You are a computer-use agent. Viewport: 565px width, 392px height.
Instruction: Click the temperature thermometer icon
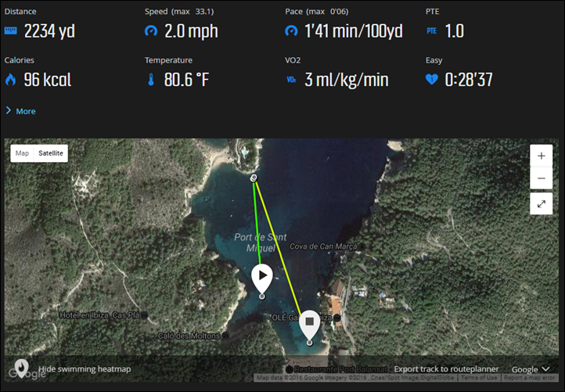pyautogui.click(x=151, y=79)
